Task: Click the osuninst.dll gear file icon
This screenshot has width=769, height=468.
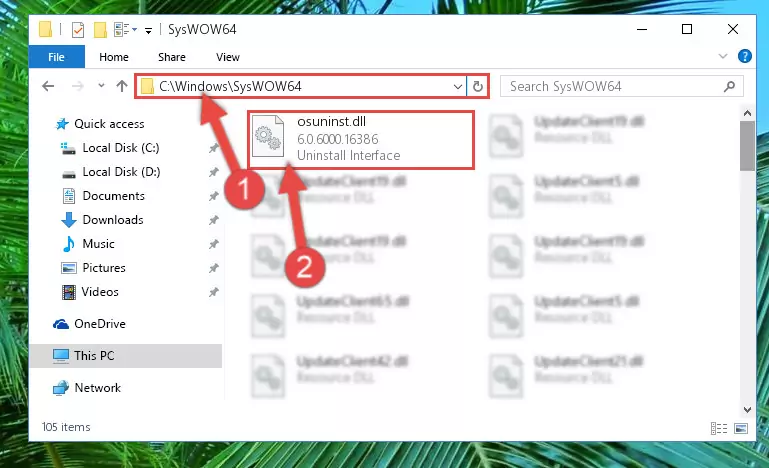Action: 268,136
